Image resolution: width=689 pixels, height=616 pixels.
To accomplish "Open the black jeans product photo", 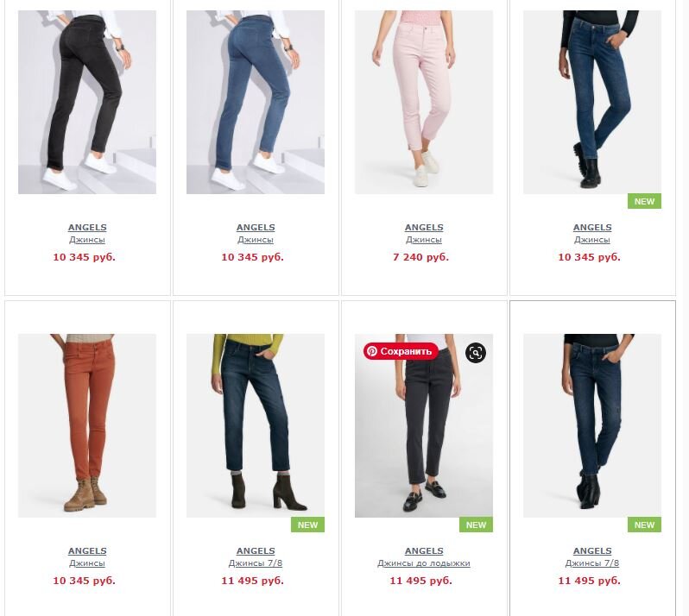I will 87,102.
